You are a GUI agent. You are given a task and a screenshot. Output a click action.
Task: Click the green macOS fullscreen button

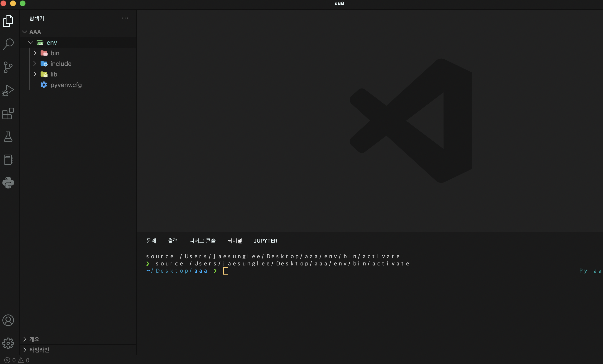(x=23, y=3)
